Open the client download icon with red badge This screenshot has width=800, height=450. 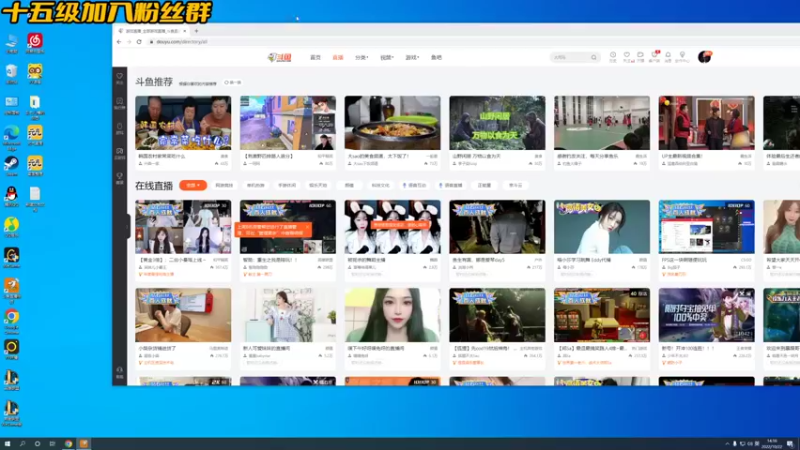tap(654, 57)
